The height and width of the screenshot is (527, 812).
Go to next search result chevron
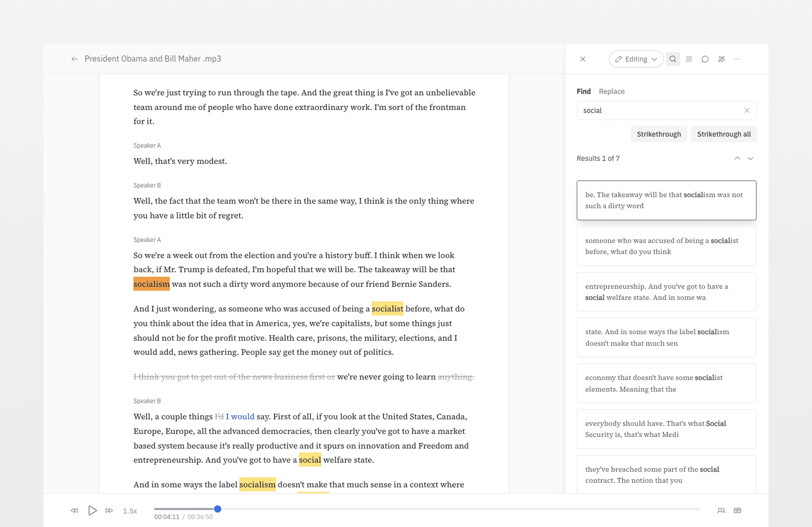pyautogui.click(x=750, y=158)
